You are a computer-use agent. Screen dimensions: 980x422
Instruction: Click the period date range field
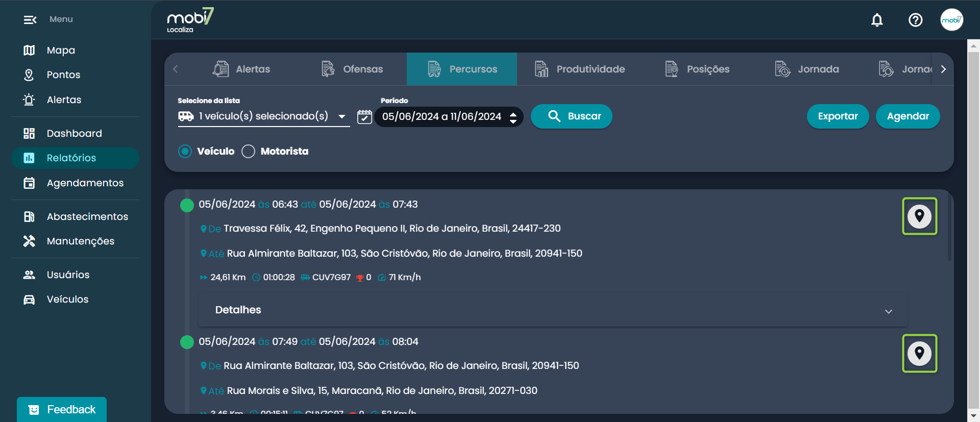[x=442, y=117]
